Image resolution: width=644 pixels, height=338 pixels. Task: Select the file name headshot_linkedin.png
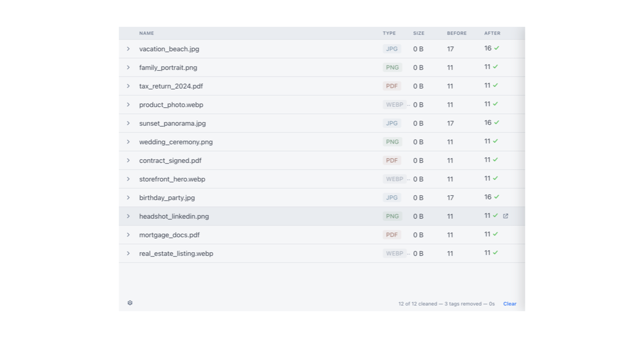[174, 216]
